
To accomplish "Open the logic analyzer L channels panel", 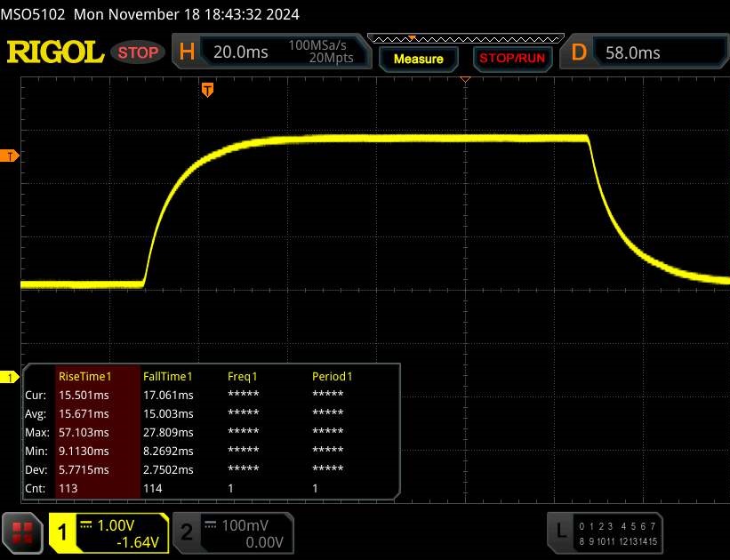I will (x=605, y=533).
